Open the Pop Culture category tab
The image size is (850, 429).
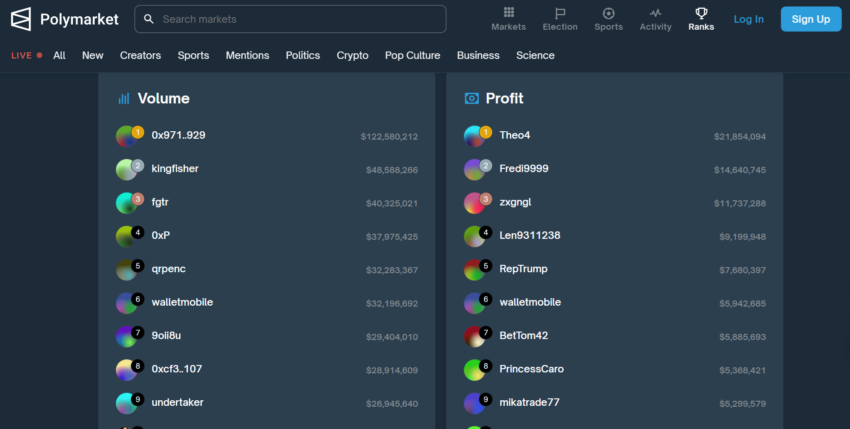pyautogui.click(x=413, y=55)
